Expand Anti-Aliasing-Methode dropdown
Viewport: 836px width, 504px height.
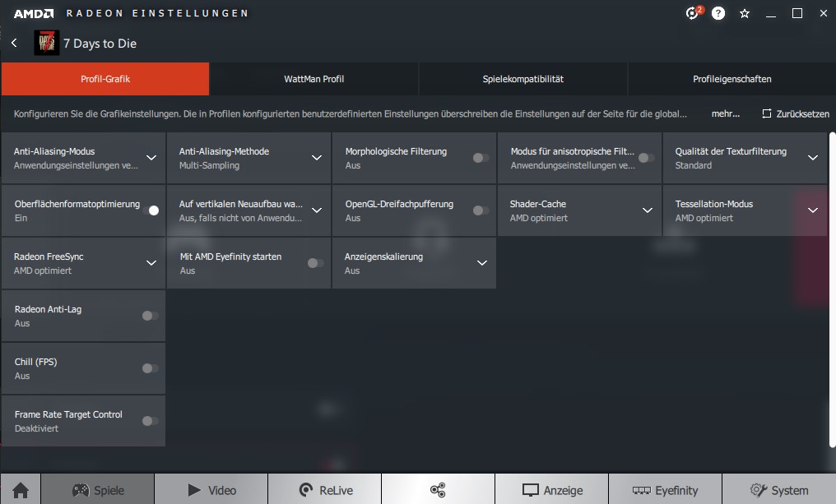point(317,158)
